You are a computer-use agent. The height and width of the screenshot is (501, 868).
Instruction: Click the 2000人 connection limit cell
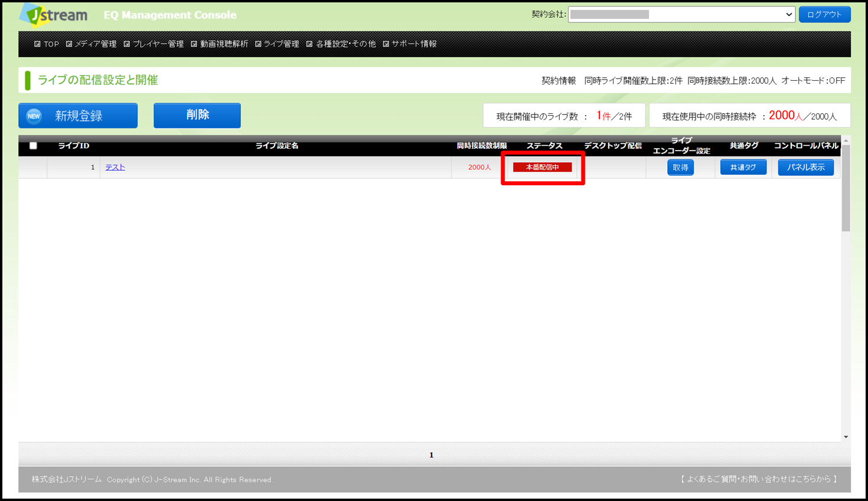(x=479, y=168)
